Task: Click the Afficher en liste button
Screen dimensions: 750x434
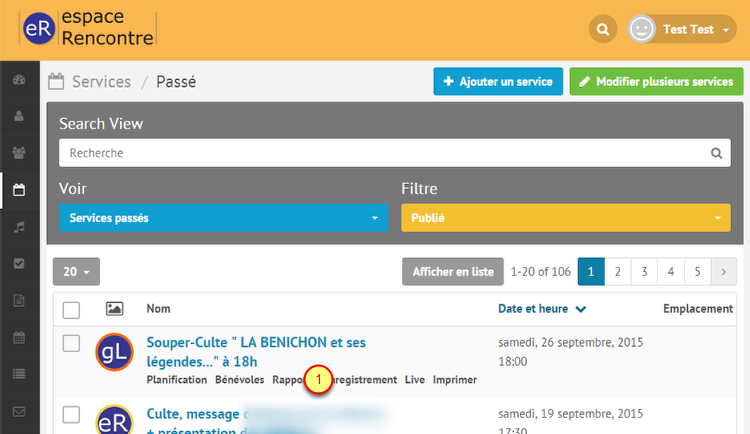Action: (x=452, y=271)
